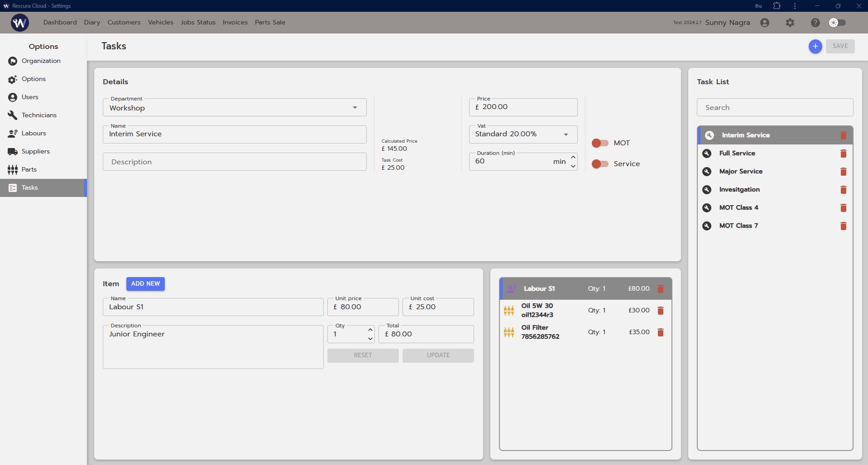Click the Oil 5W 30 parts icon

509,311
